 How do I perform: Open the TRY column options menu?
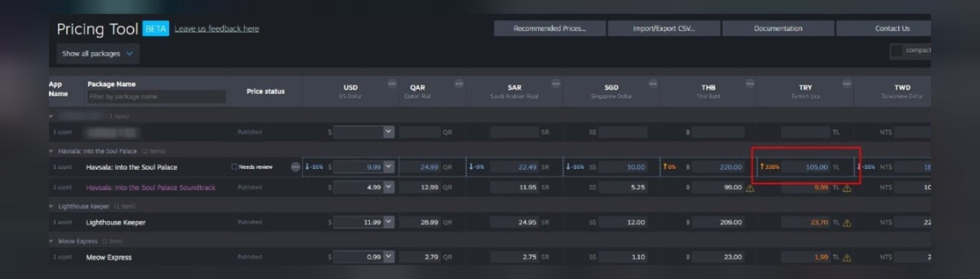coord(847,84)
